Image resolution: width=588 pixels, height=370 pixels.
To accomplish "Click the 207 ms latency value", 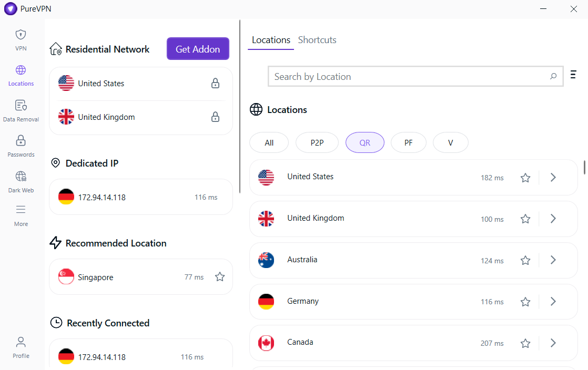I will tap(492, 343).
